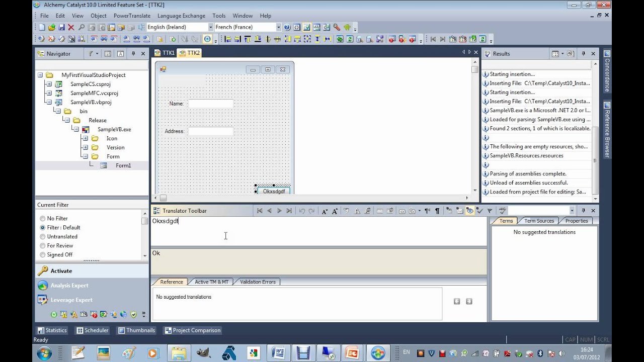Select the For Review radio button

tap(42, 246)
